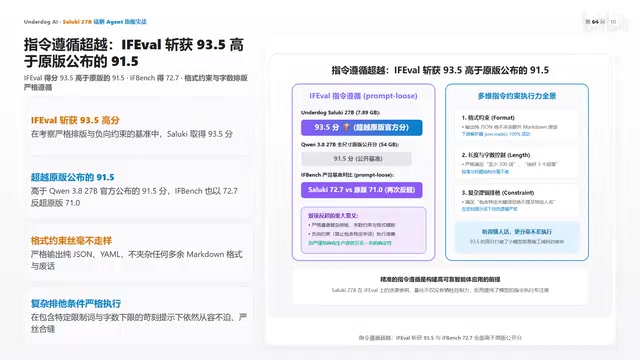Select the label 'Underdog Saluki 27B (7.89 GB):'

340,113
